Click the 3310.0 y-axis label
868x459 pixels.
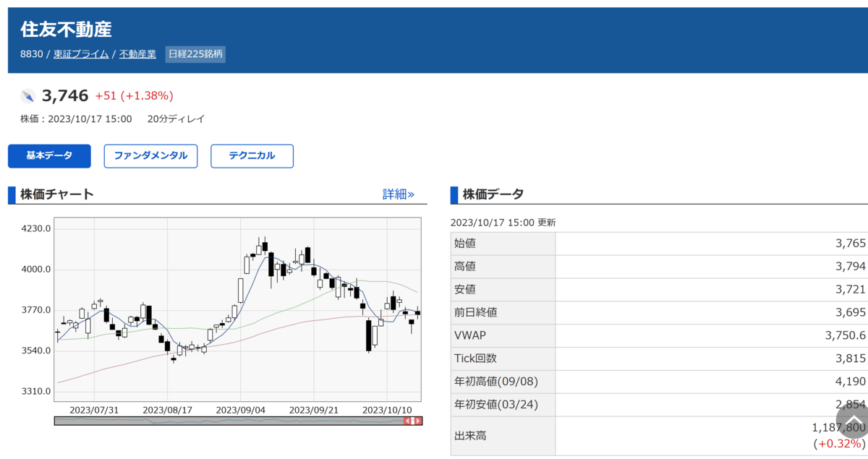pyautogui.click(x=38, y=391)
